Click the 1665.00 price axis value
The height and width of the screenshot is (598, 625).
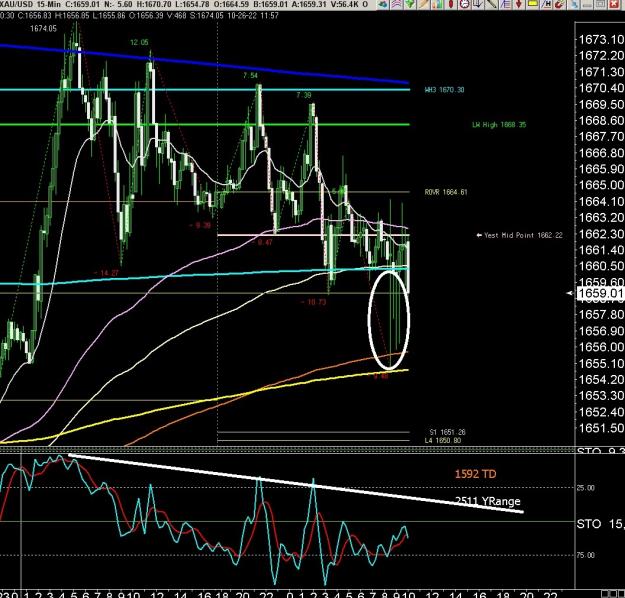click(601, 185)
